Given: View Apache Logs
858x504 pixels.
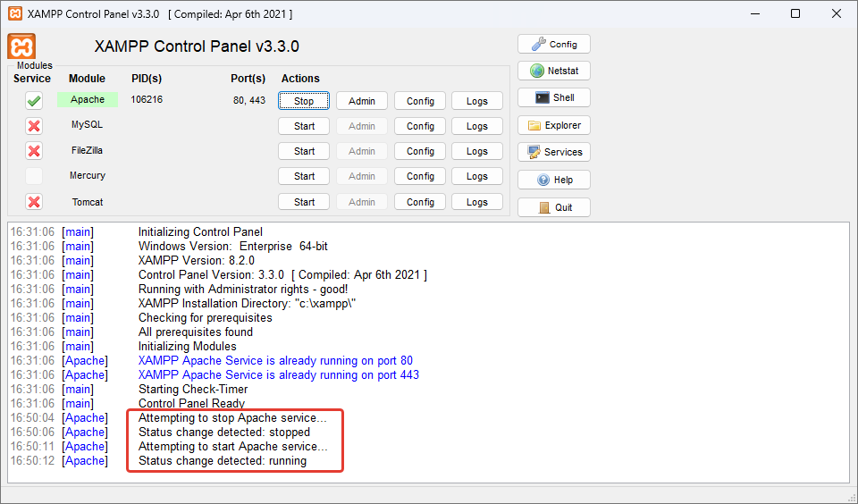Looking at the screenshot, I should pyautogui.click(x=476, y=101).
